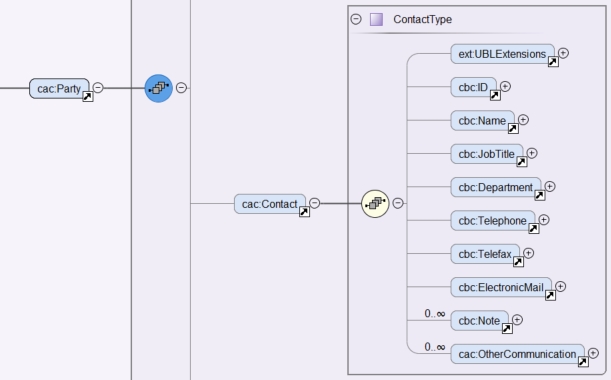Select the cac:Contact element node
The width and height of the screenshot is (611, 380).
pos(270,204)
